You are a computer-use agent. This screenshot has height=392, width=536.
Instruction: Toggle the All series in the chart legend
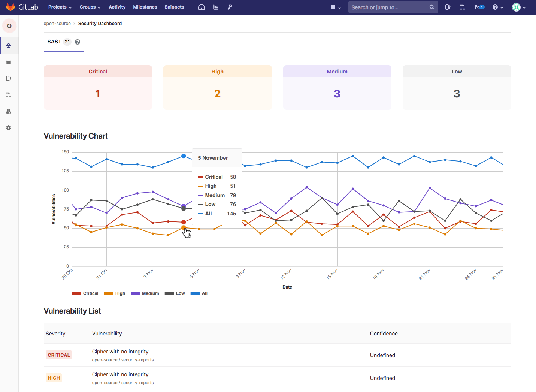pyautogui.click(x=199, y=293)
